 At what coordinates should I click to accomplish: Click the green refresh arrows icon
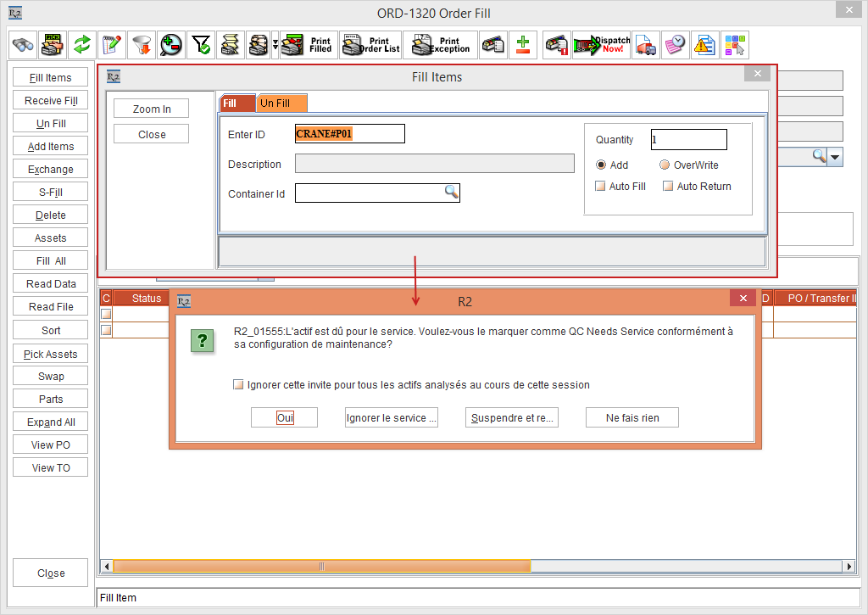(x=82, y=44)
